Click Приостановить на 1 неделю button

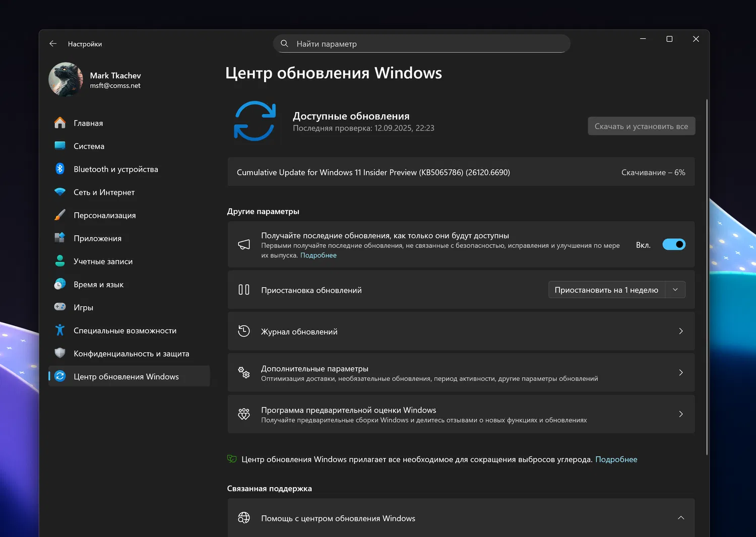(x=606, y=290)
